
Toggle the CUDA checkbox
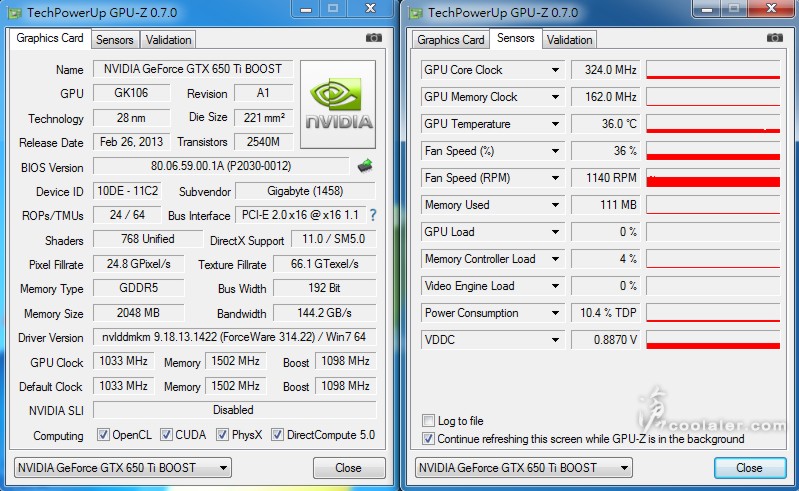(x=166, y=434)
